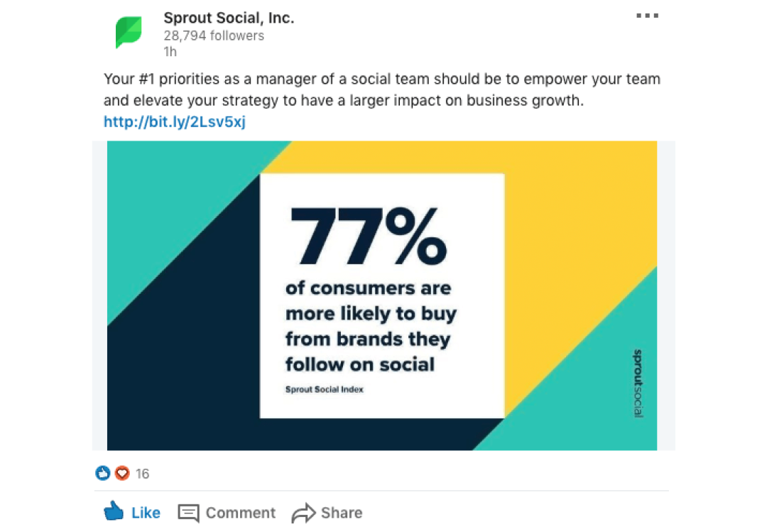Click the 28,794 followers count
Screen dimensions: 767x532
point(214,36)
